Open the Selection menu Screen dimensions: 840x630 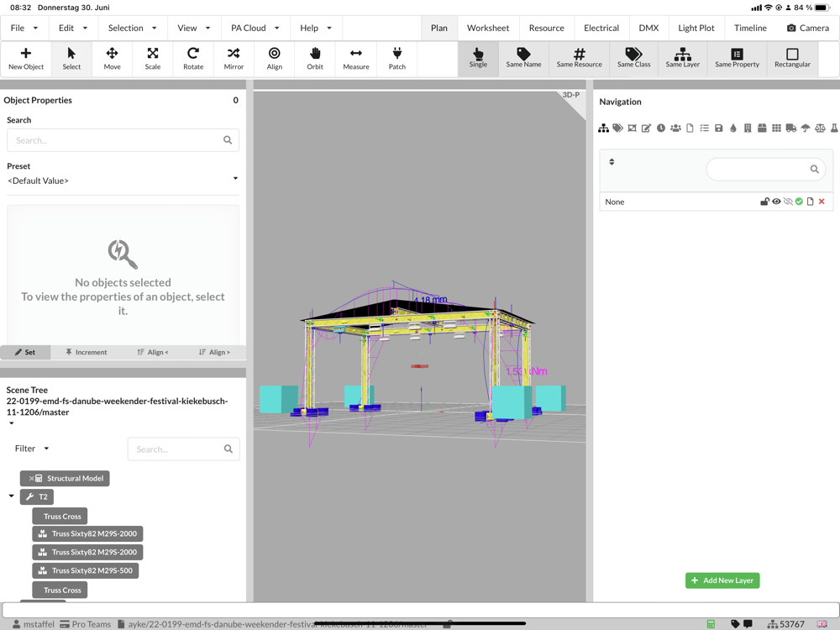pyautogui.click(x=133, y=28)
